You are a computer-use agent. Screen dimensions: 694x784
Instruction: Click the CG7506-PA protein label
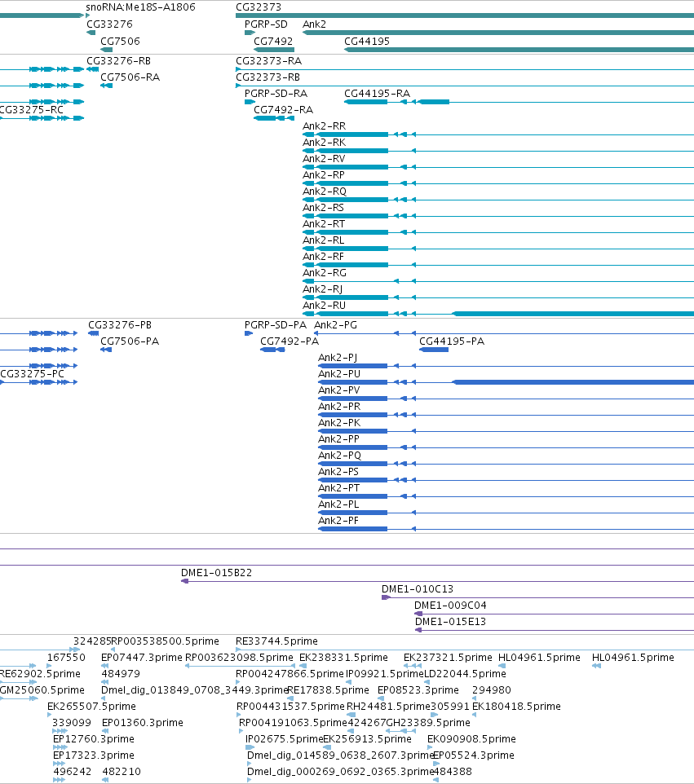pyautogui.click(x=130, y=341)
